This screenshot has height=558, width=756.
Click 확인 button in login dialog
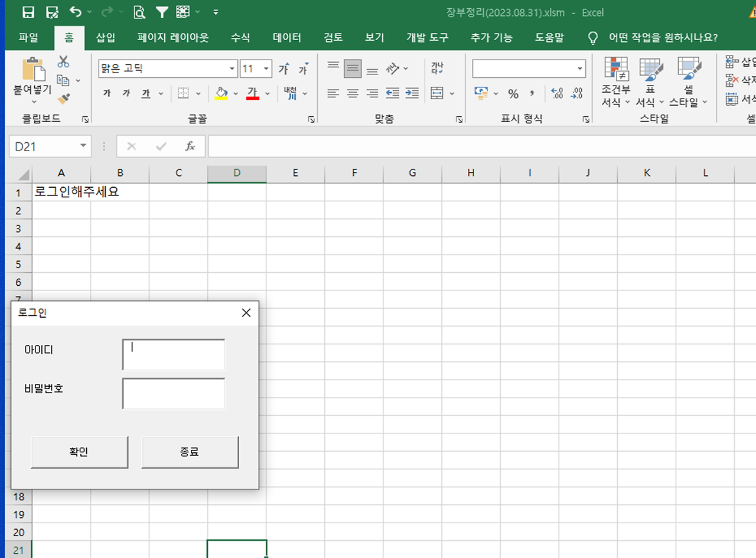tap(79, 452)
